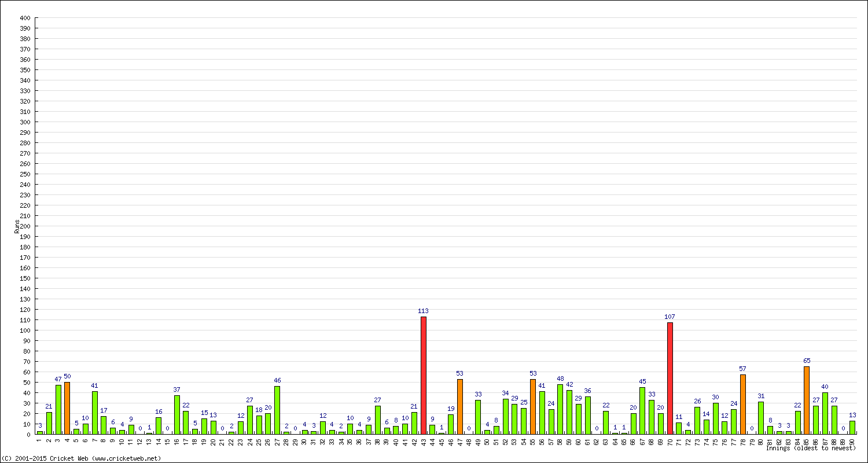The height and width of the screenshot is (463, 868).
Task: Click the green bar showing 37 runs
Action: 177,415
